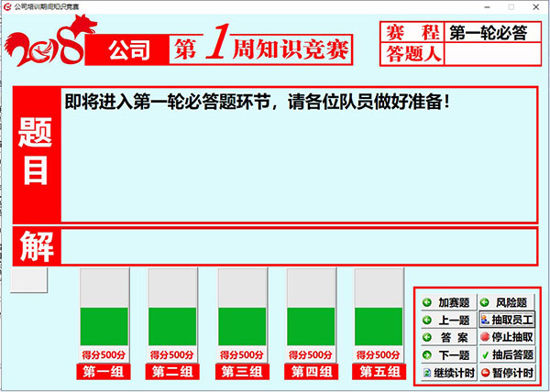The height and width of the screenshot is (392, 550).
Task: Click the app icon in title bar
Action: click(7, 7)
